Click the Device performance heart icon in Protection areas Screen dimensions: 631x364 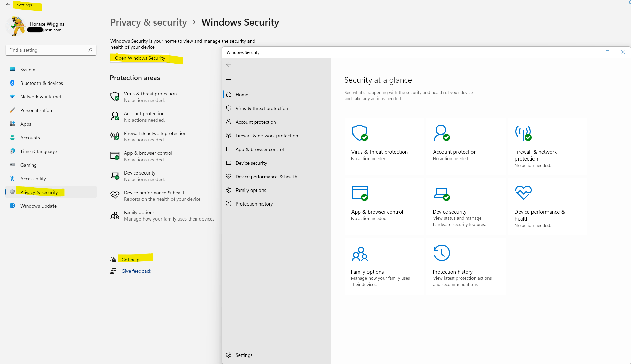click(x=115, y=195)
